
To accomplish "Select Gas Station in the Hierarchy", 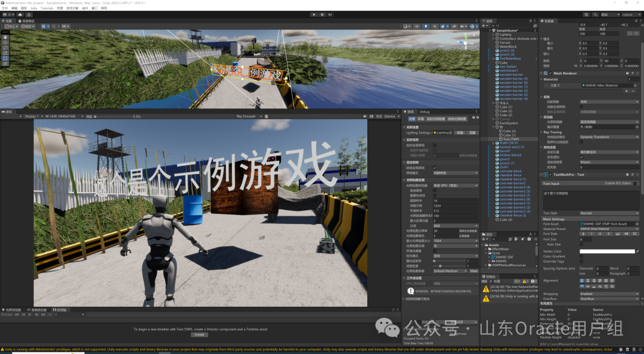I will click(508, 67).
